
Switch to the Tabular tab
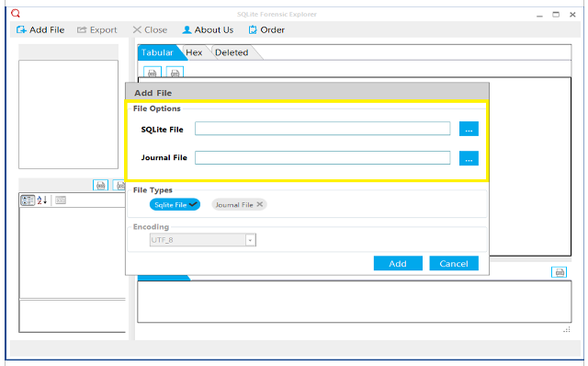tap(160, 52)
